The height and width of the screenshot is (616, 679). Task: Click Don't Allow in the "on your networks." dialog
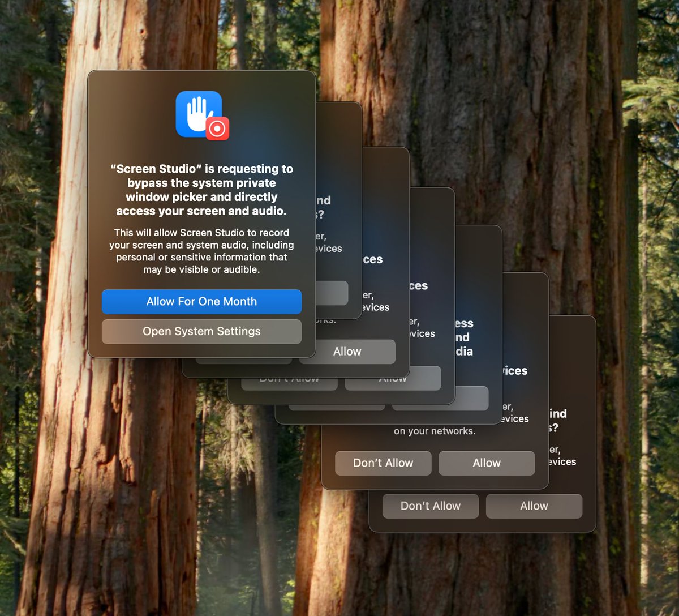pyautogui.click(x=383, y=463)
